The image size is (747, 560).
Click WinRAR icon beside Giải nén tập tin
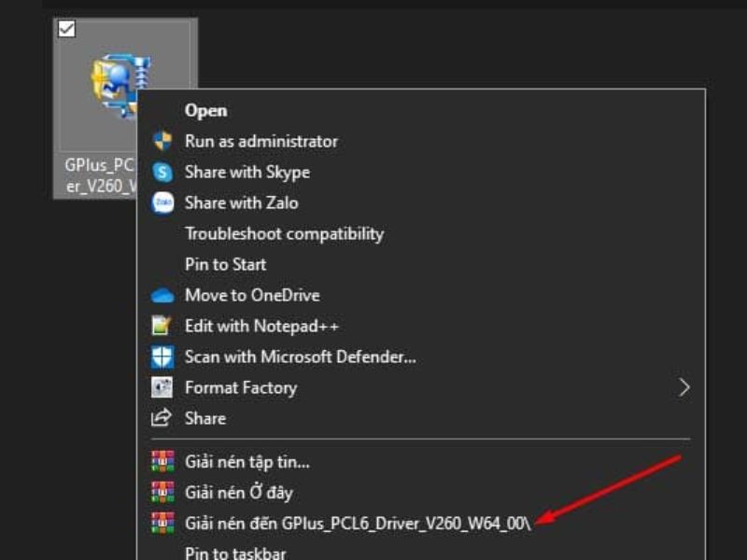tap(162, 461)
